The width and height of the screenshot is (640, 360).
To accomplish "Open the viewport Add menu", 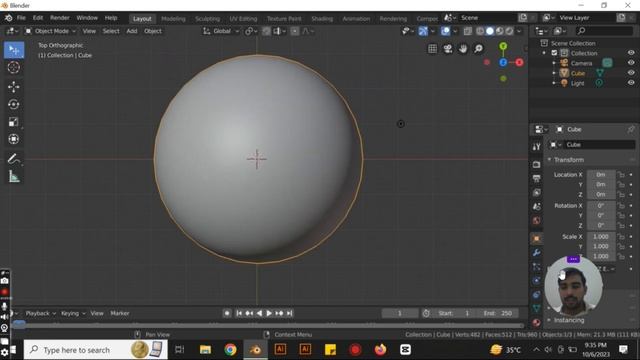I will (132, 31).
